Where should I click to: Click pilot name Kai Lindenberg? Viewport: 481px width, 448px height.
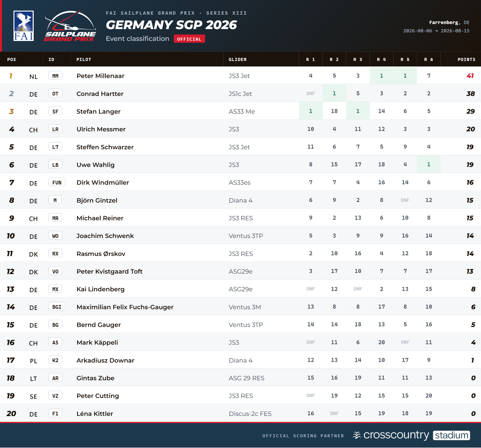pyautogui.click(x=100, y=289)
